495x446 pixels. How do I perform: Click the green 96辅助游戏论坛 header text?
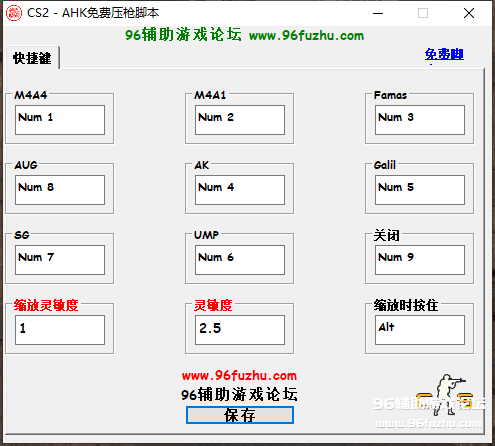click(183, 35)
